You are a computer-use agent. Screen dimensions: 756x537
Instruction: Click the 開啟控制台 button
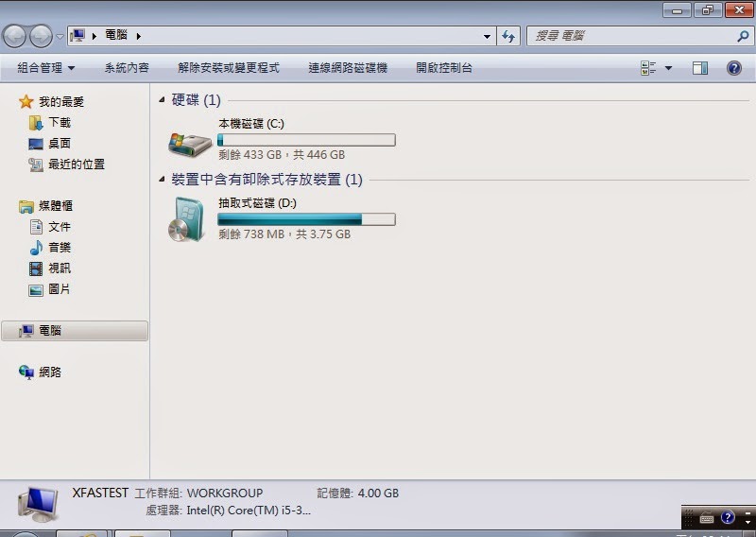click(x=444, y=68)
